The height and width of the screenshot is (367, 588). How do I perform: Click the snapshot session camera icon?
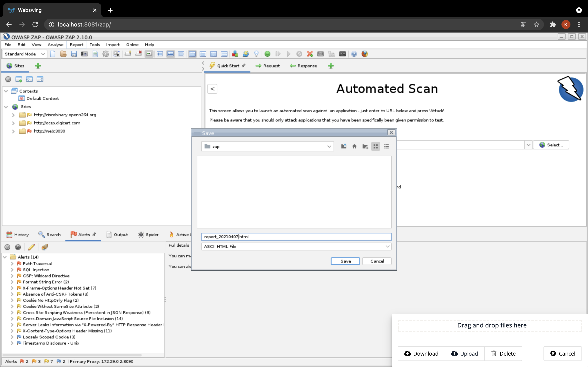pos(84,54)
